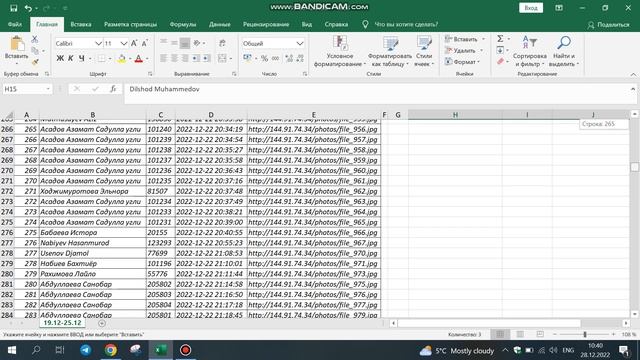
Task: Open Windows Start menu
Action: [x=12, y=350]
